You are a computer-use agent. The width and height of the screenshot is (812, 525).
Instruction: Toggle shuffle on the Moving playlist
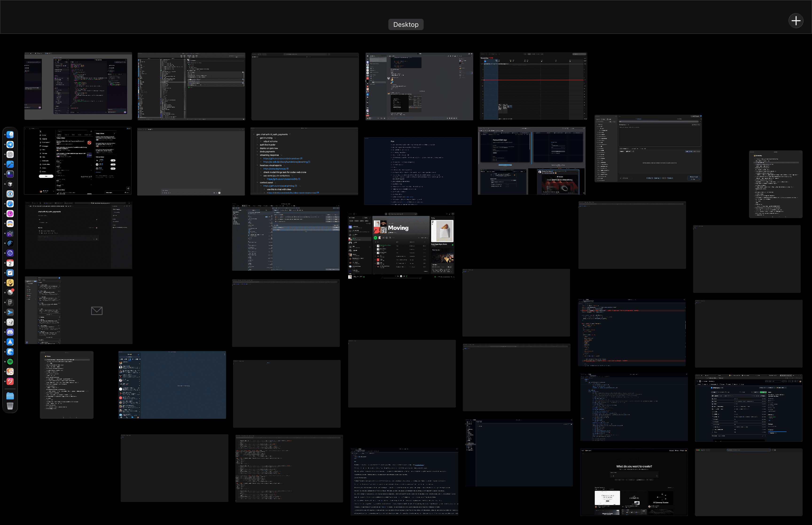[x=383, y=238]
